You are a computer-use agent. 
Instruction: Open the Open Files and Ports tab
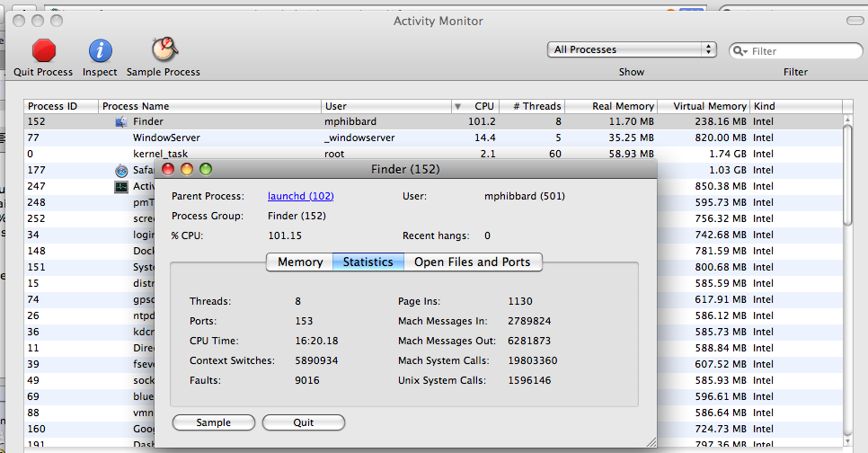pos(473,262)
